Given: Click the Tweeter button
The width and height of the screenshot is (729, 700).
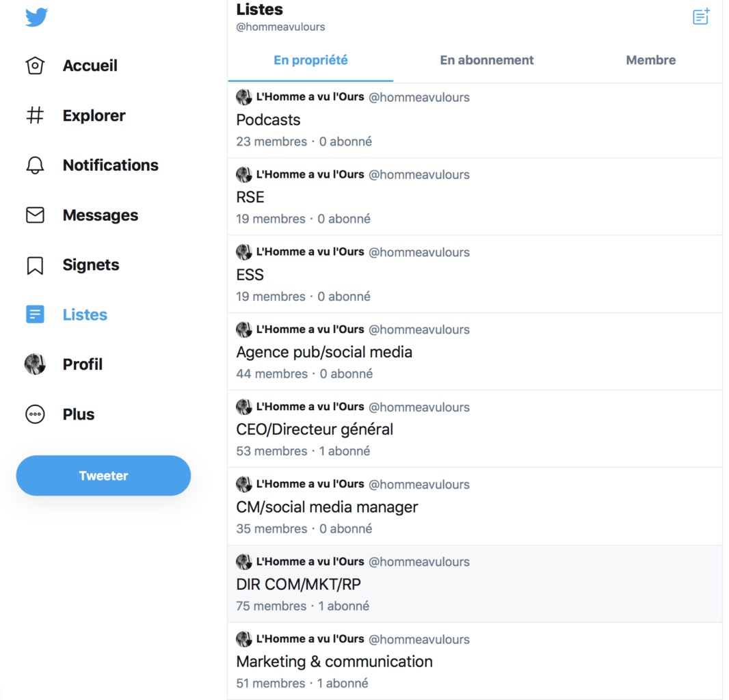Looking at the screenshot, I should (x=103, y=476).
